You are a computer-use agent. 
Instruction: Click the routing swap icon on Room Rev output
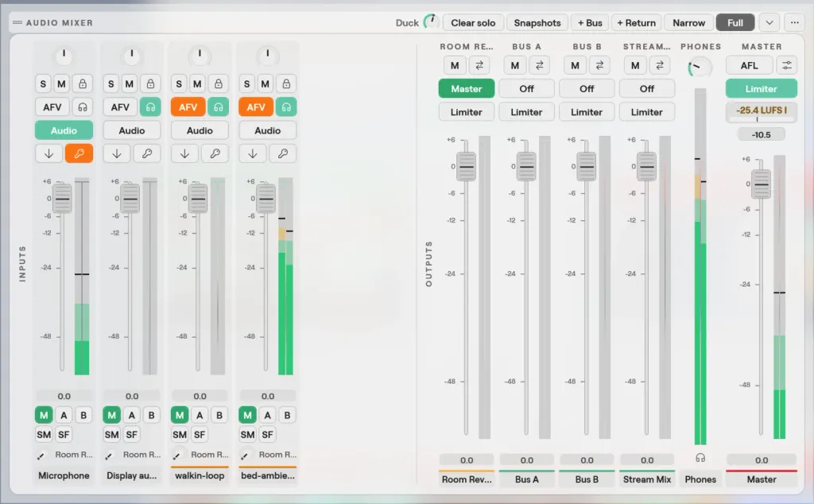(x=479, y=65)
